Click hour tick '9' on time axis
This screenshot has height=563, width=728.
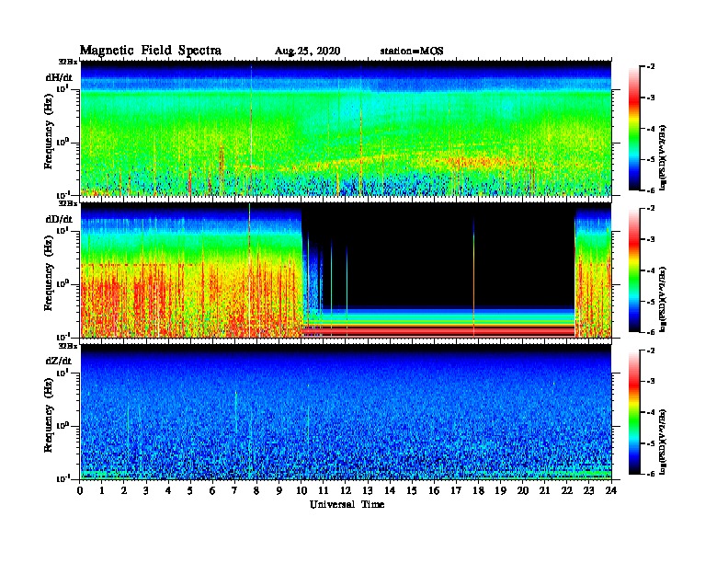point(279,491)
